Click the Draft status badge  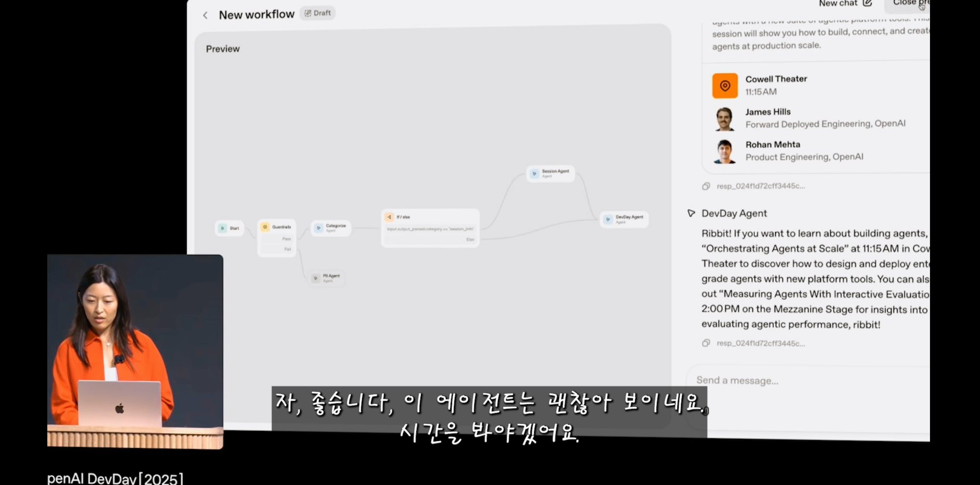[318, 13]
